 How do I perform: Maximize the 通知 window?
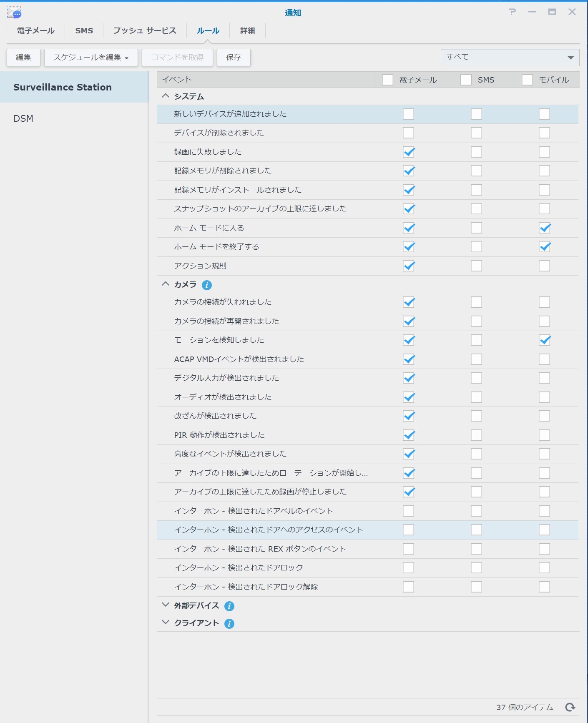click(x=552, y=12)
